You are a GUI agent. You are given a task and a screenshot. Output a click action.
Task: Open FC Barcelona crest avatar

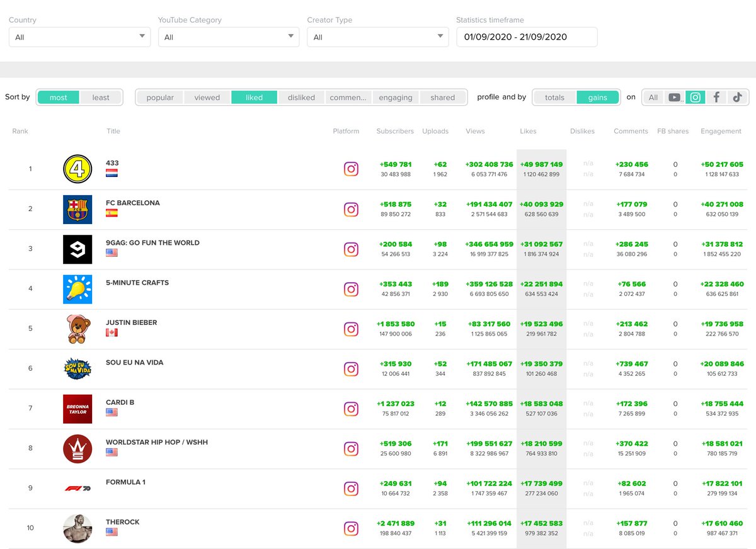click(x=77, y=210)
